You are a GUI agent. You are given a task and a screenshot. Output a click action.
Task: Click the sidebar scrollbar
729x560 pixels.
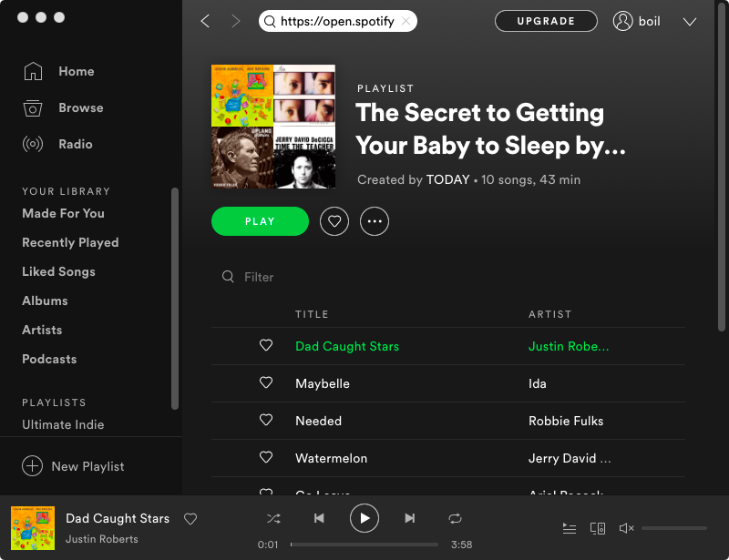click(x=175, y=299)
